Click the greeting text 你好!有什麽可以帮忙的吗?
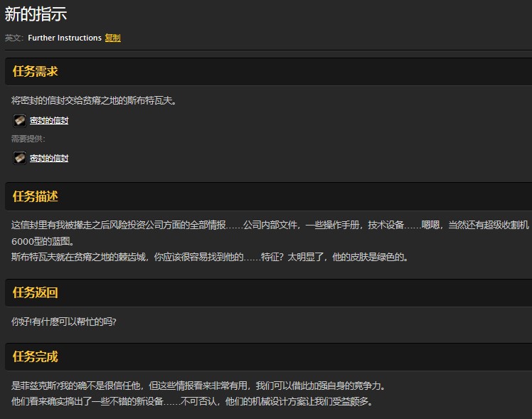The image size is (532, 419). (x=64, y=322)
